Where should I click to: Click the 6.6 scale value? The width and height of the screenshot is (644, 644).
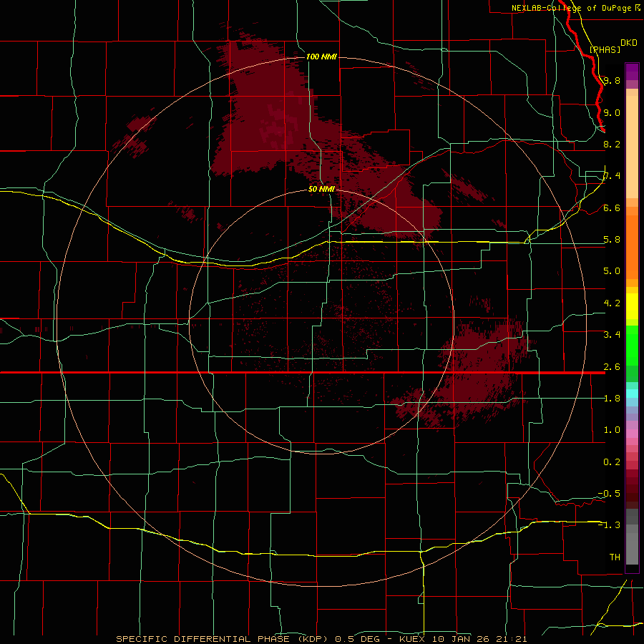tap(612, 208)
